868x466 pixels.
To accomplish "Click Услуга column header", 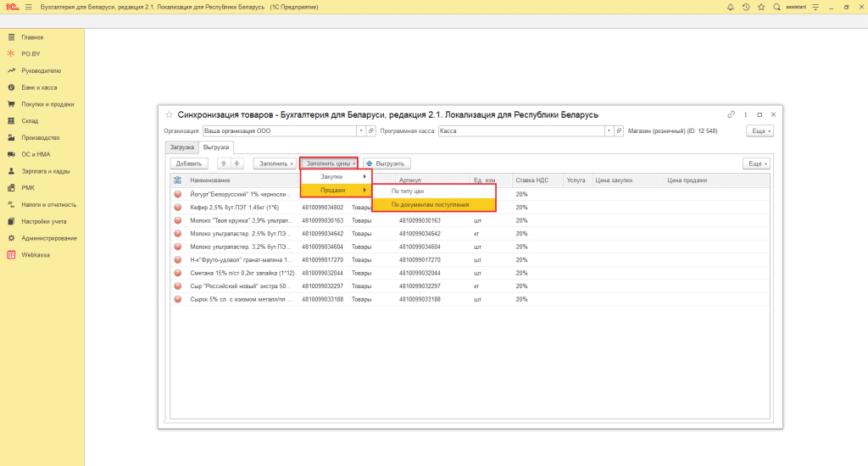I will click(x=576, y=180).
